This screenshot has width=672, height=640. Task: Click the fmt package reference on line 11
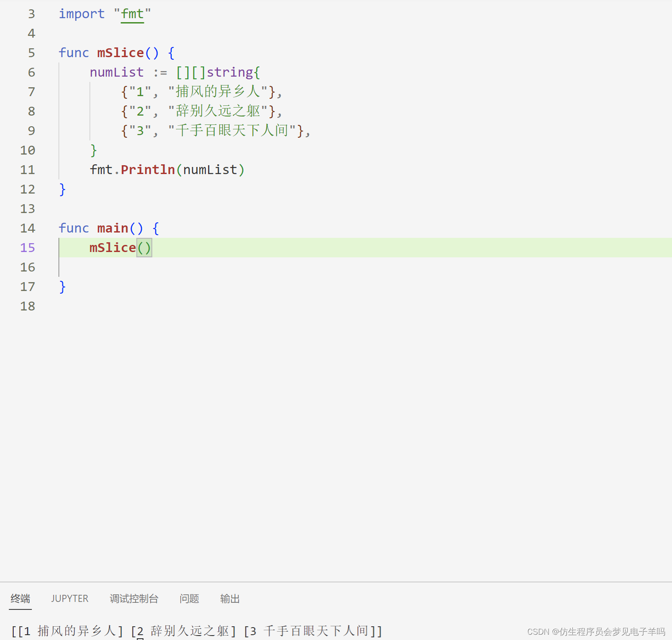tap(101, 170)
